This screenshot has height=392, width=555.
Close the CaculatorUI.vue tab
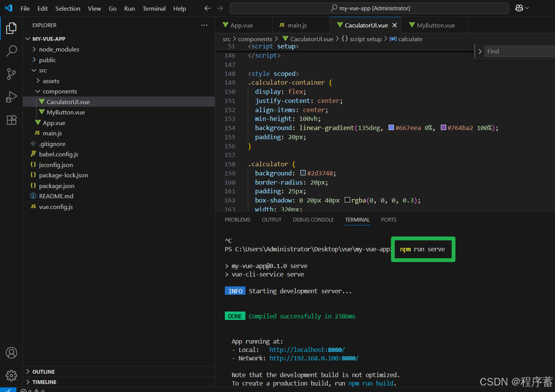coord(395,25)
